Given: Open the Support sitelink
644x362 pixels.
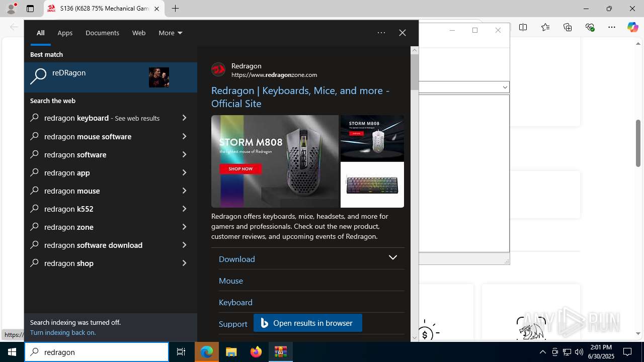Looking at the screenshot, I should click(233, 324).
